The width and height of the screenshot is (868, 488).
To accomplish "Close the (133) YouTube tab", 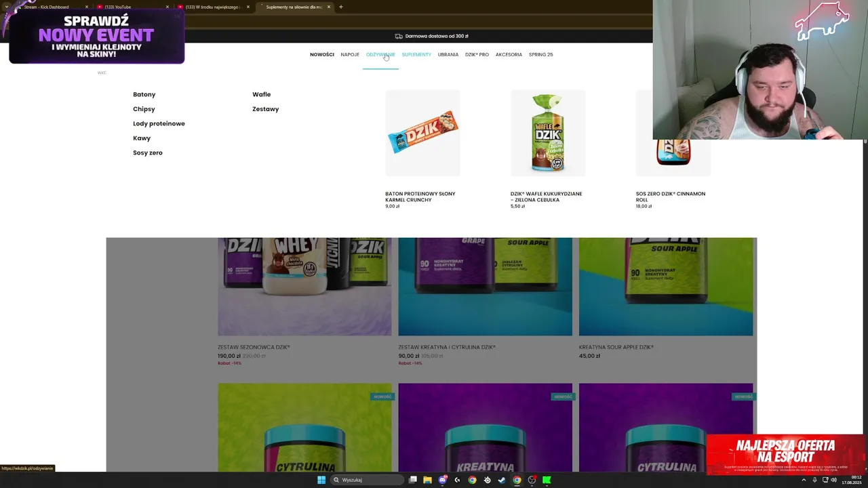I will point(167,7).
